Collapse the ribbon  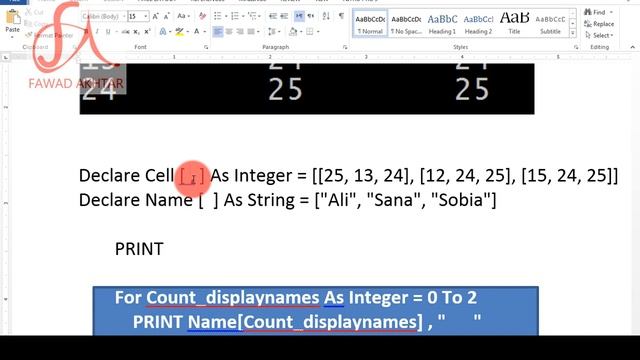[x=632, y=47]
